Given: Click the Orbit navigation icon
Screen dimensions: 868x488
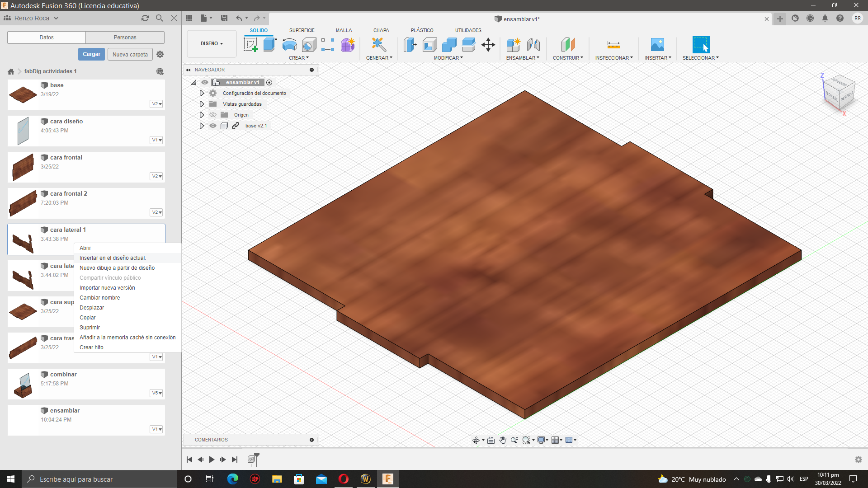Looking at the screenshot, I should (476, 440).
